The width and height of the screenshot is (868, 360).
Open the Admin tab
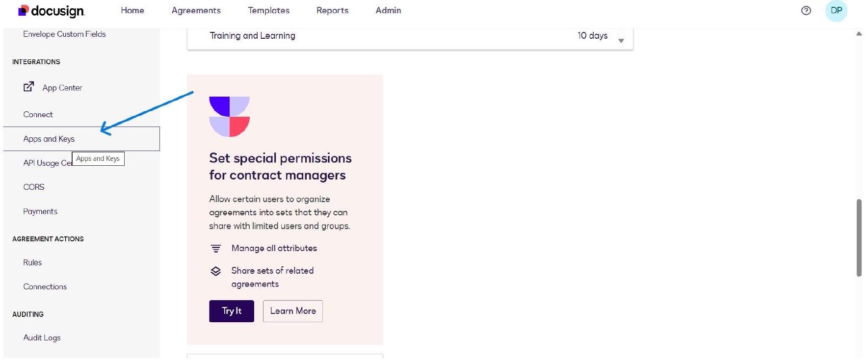(388, 10)
